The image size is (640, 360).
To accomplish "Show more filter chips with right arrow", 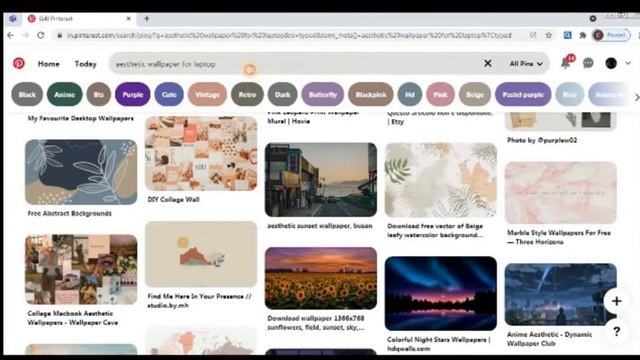I will click(x=636, y=97).
